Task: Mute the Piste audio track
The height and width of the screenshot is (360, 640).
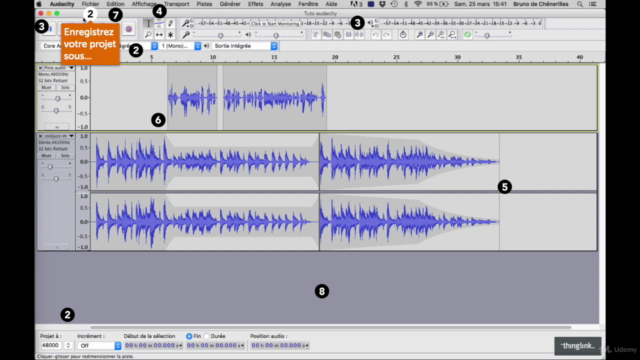Action: 46,87
